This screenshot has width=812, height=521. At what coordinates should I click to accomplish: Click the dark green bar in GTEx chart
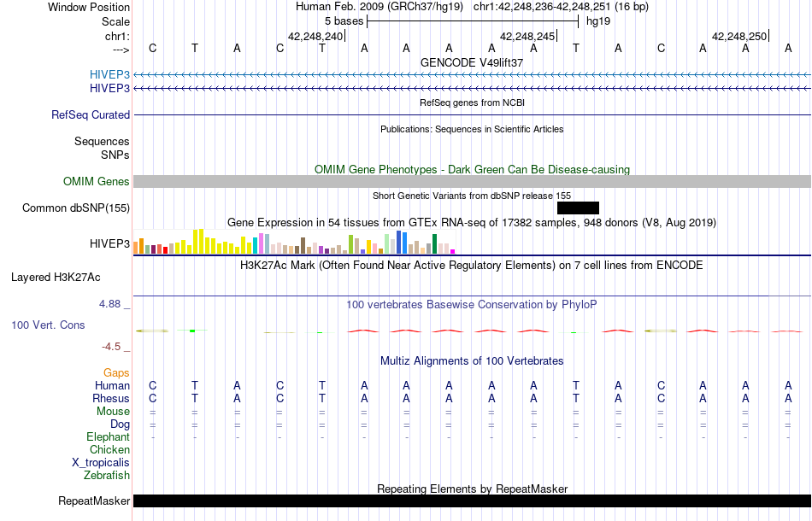pos(434,243)
